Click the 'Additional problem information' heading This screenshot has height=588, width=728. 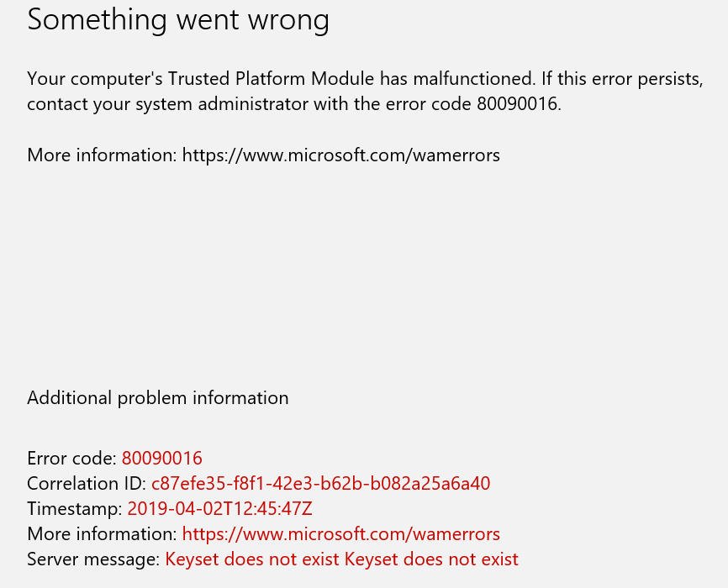pos(158,398)
